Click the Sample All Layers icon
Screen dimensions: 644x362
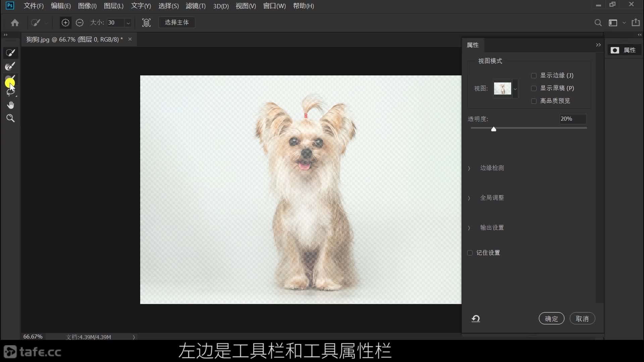(x=146, y=22)
